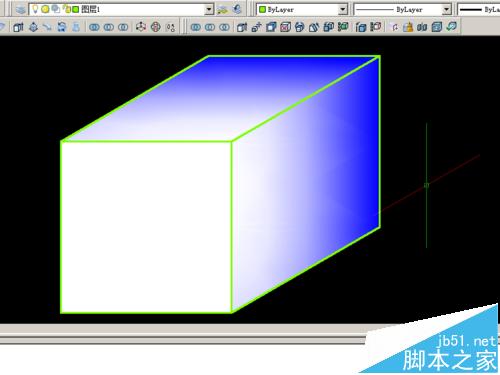Toggle freeze sun icon for 图层1
500x375 pixels.
point(45,9)
